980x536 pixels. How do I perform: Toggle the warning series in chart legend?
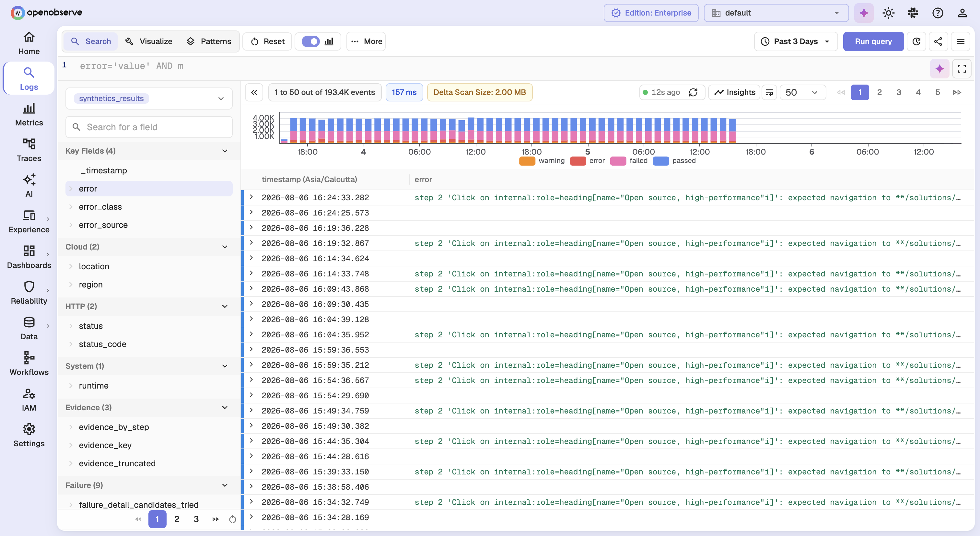(542, 161)
